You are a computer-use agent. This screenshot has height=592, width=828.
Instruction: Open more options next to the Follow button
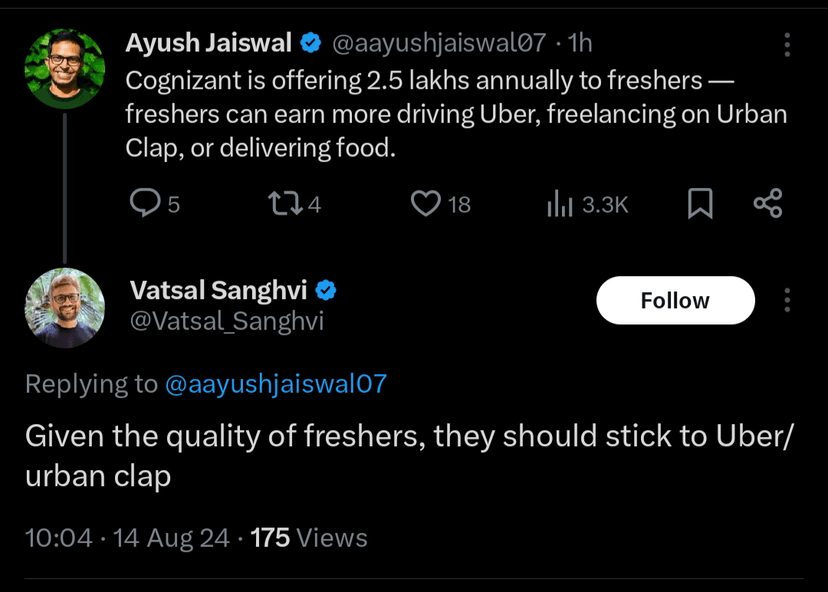click(x=787, y=300)
